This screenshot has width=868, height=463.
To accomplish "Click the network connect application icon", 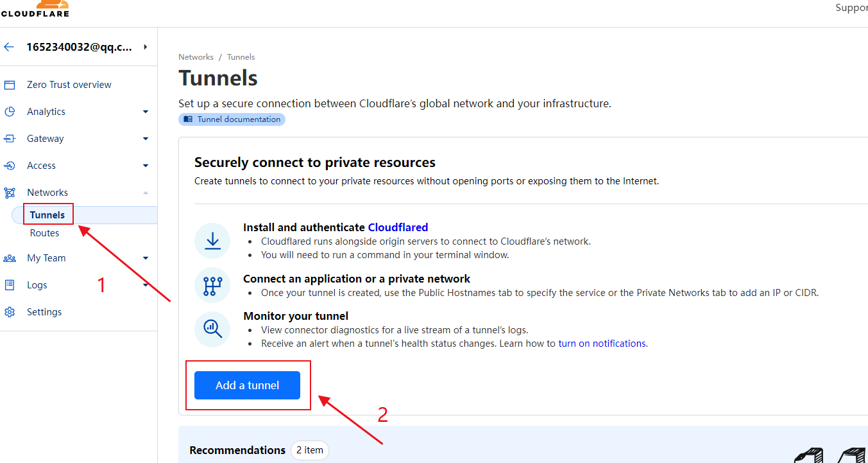I will (212, 285).
